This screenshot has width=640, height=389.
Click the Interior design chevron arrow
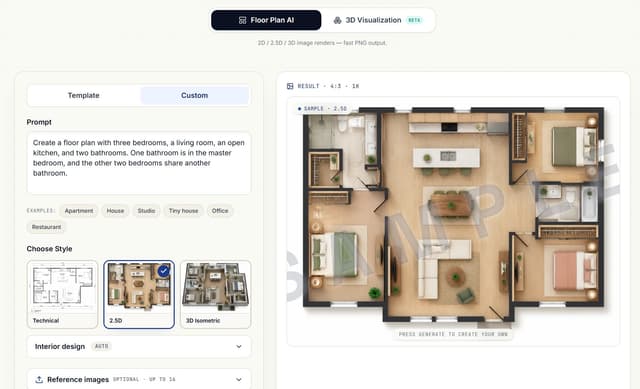coord(239,347)
